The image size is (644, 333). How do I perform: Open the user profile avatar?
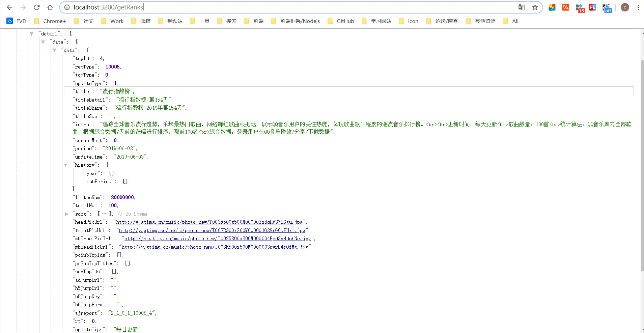[625, 7]
